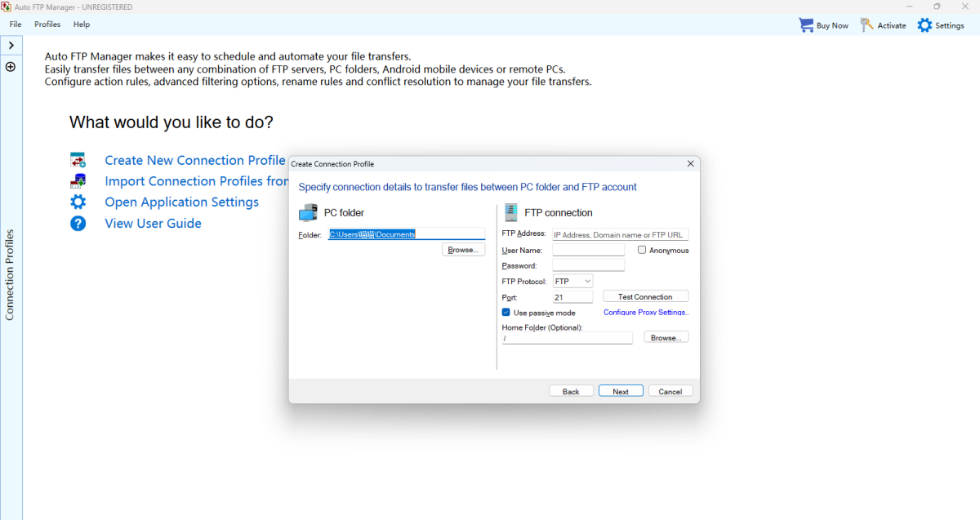
Task: Open the File menu
Action: (x=16, y=24)
